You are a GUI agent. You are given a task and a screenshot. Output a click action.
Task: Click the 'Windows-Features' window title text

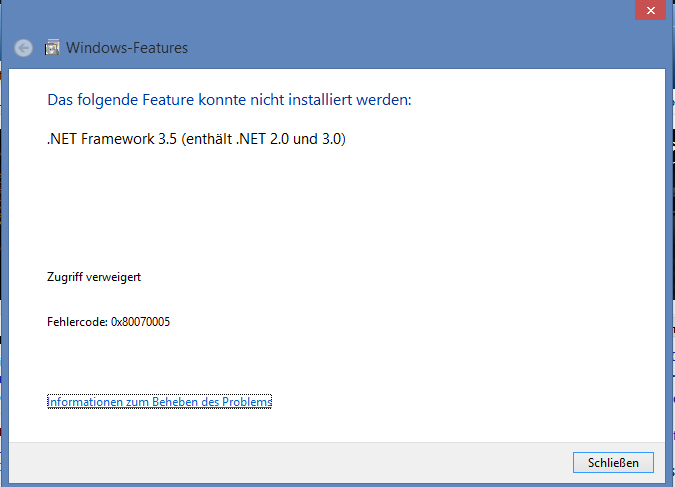[x=127, y=48]
